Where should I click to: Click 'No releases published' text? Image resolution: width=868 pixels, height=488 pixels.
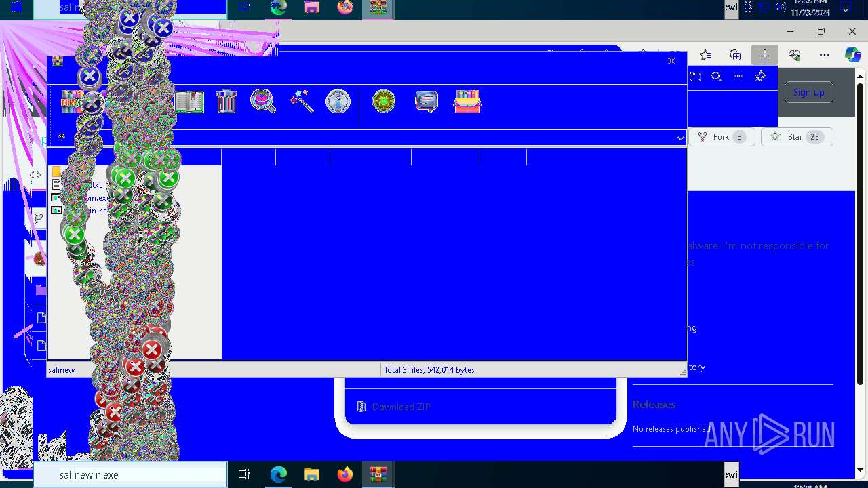[x=671, y=429]
